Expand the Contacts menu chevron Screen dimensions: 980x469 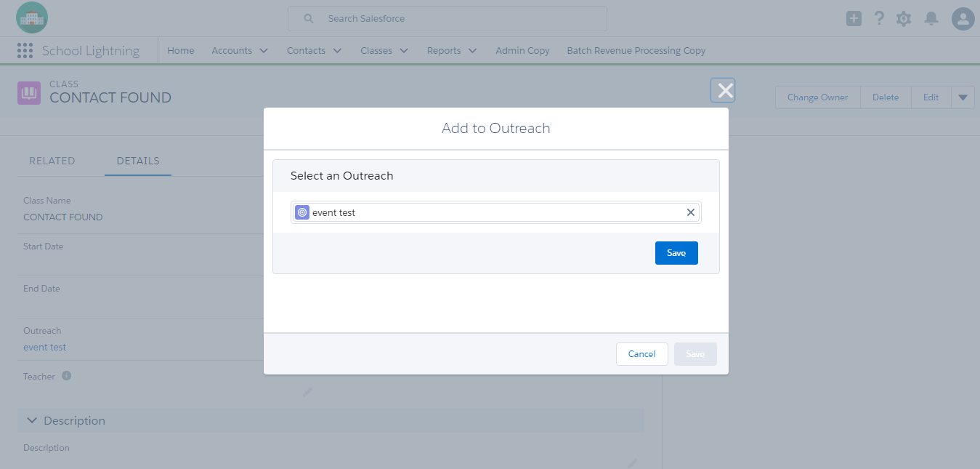pyautogui.click(x=337, y=51)
